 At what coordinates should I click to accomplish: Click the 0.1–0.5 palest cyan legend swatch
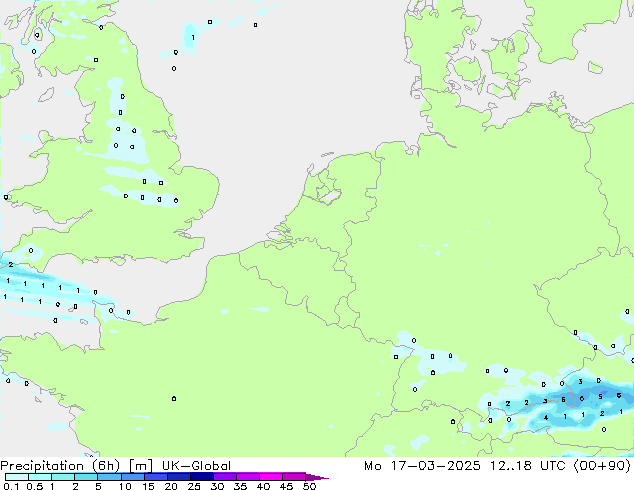17,477
